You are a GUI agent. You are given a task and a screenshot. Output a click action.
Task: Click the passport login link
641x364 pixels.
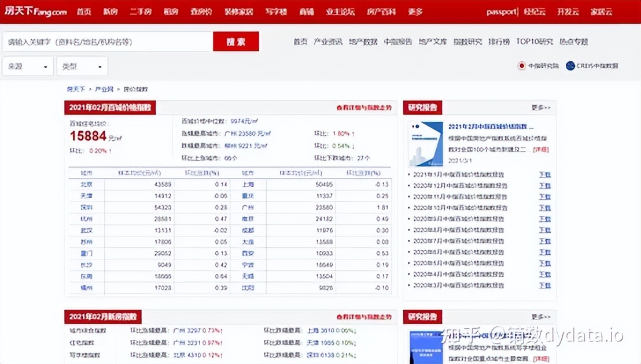tap(502, 10)
